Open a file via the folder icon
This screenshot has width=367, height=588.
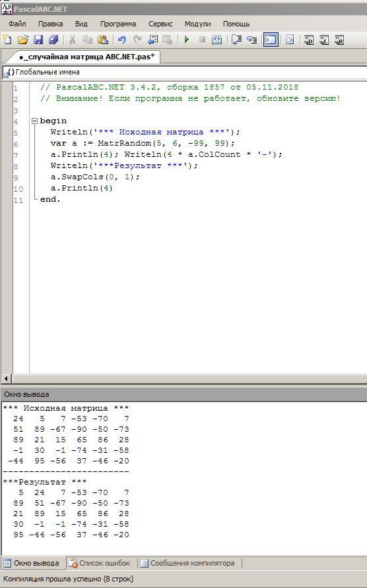click(x=23, y=40)
